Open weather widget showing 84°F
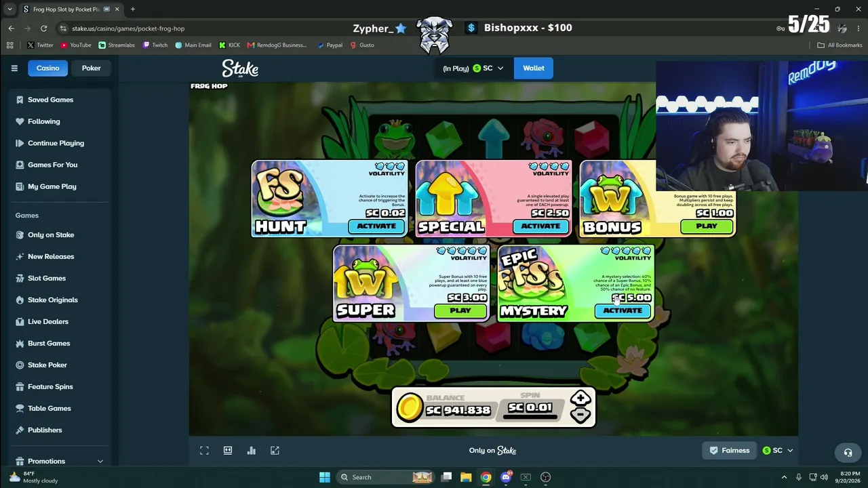The height and width of the screenshot is (488, 868). coord(33,477)
